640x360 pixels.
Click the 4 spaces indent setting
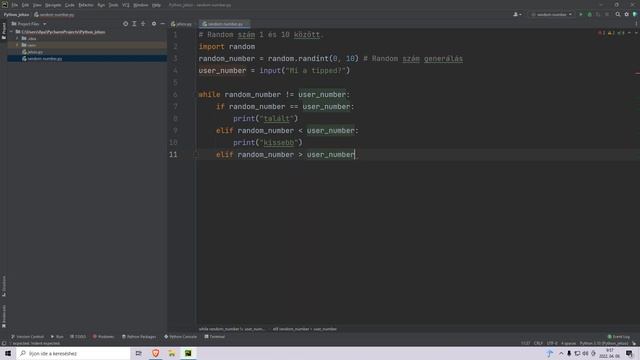pyautogui.click(x=568, y=343)
